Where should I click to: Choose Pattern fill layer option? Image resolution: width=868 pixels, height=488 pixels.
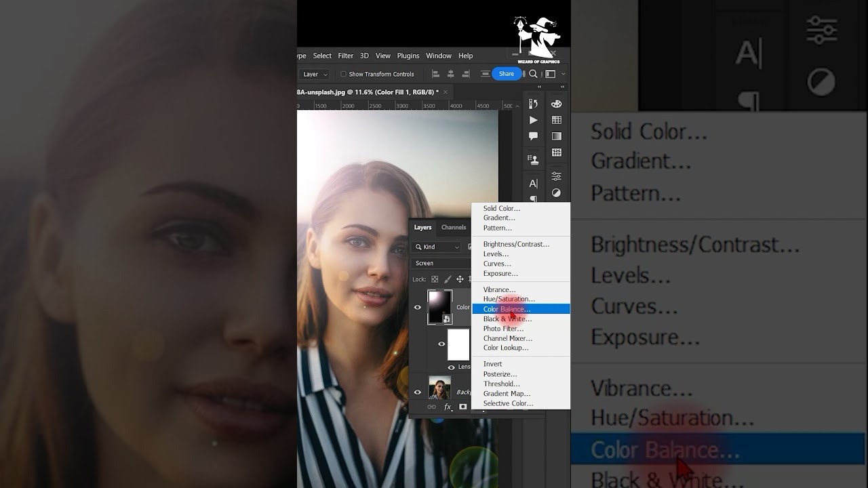pos(521,228)
